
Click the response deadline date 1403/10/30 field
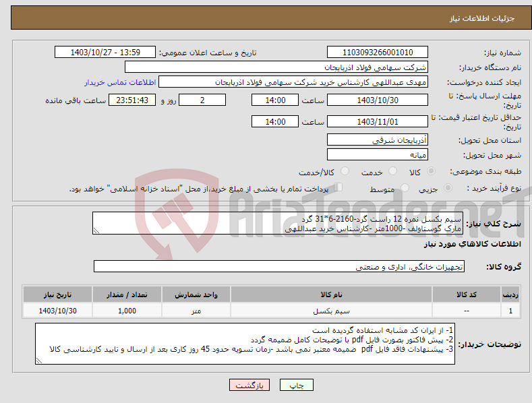click(x=378, y=100)
